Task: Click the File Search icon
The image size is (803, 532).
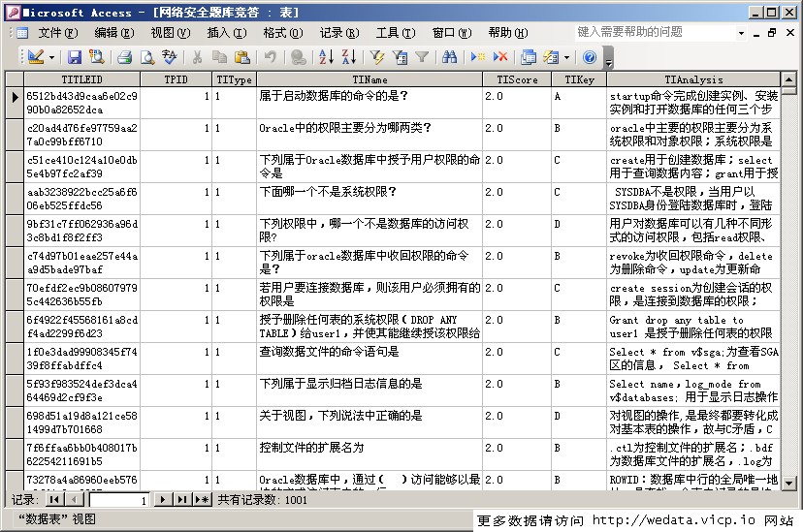Action: point(96,57)
